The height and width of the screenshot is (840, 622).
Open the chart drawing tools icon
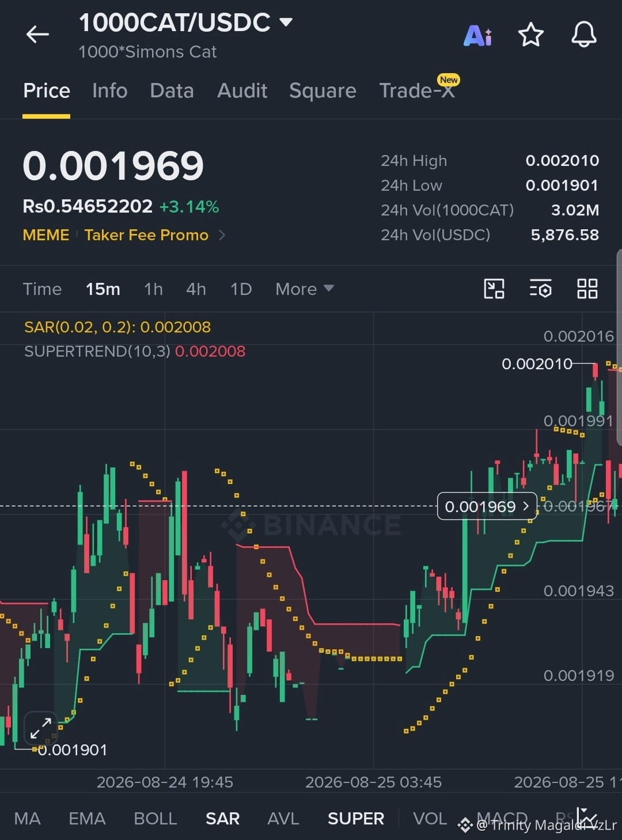(x=494, y=289)
